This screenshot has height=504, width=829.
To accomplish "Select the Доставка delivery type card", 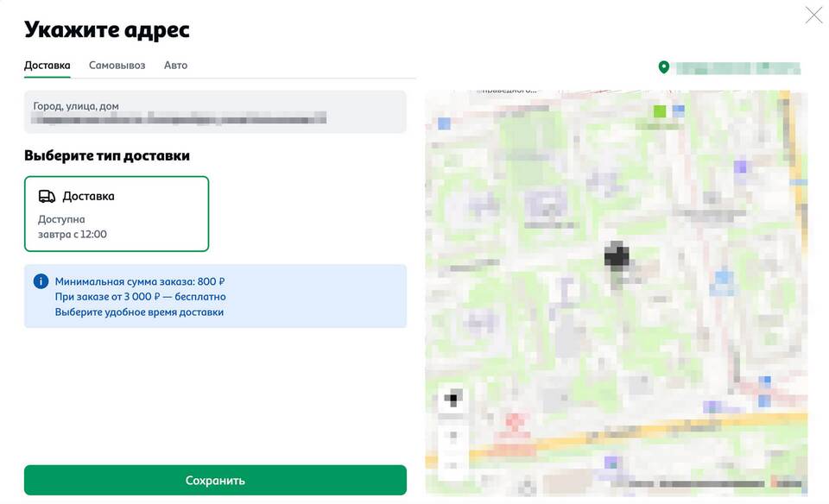I will click(x=117, y=213).
